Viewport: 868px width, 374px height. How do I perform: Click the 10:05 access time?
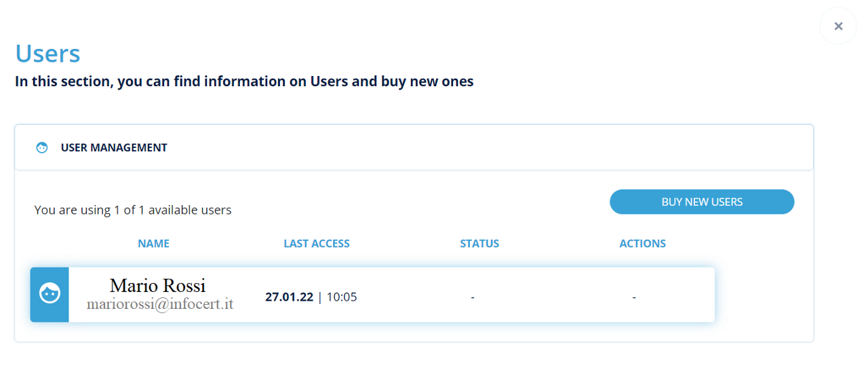click(x=342, y=297)
